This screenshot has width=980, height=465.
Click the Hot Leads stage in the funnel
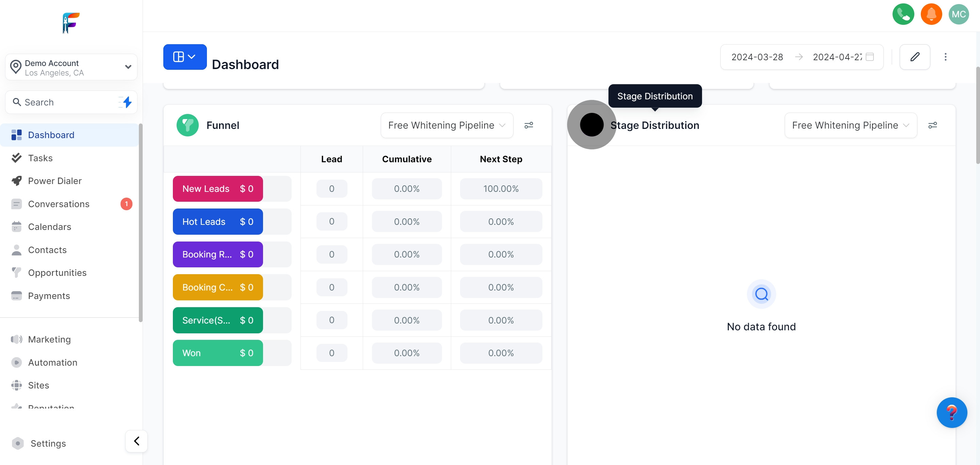[x=217, y=221]
